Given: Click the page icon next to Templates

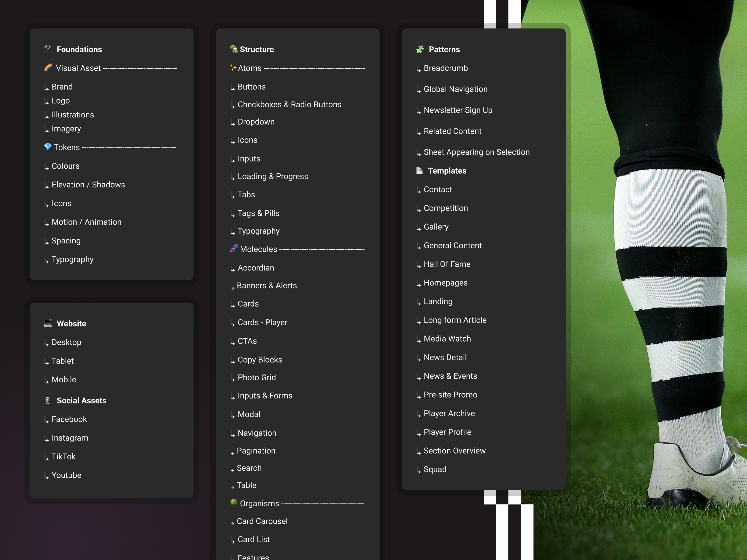Looking at the screenshot, I should (419, 171).
